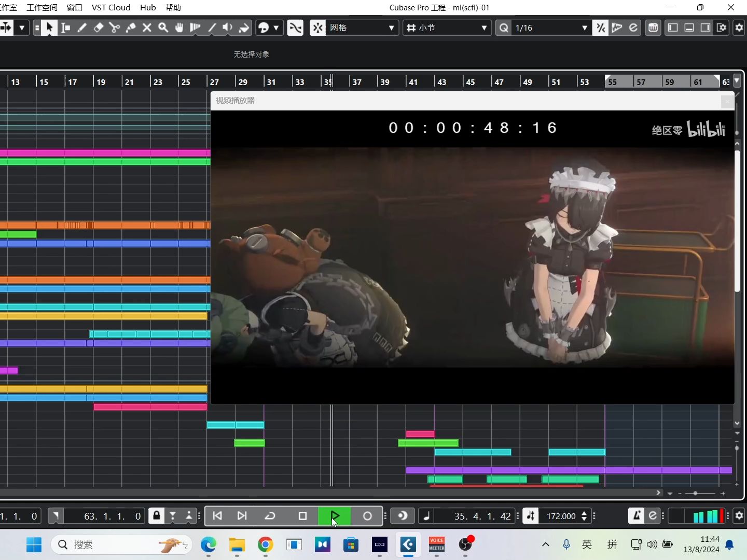The image size is (747, 560).
Task: Toggle the lower zone display
Action: pos(689,27)
